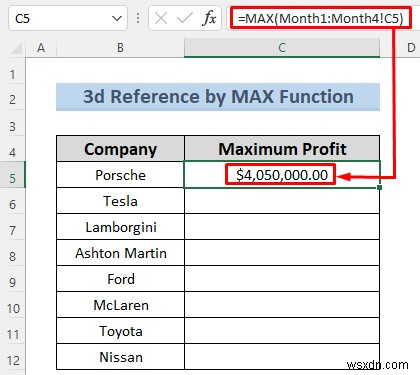Select the 'Lamborgini' cell

pyautogui.click(x=120, y=227)
